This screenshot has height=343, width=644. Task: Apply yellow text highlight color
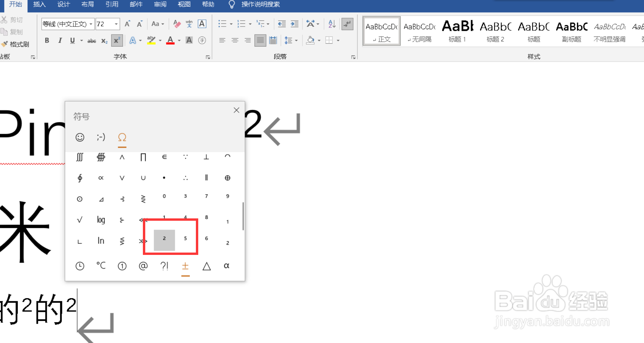[151, 41]
